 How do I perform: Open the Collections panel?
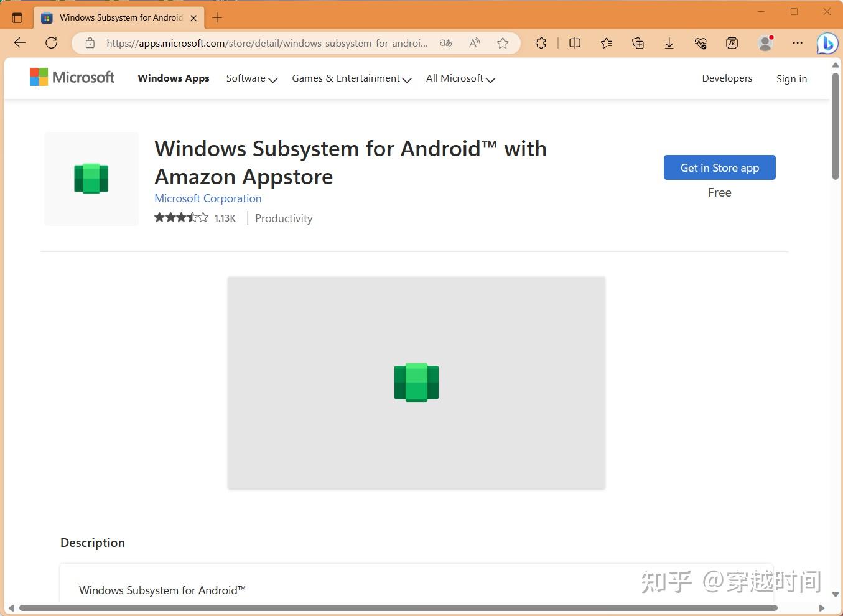638,43
